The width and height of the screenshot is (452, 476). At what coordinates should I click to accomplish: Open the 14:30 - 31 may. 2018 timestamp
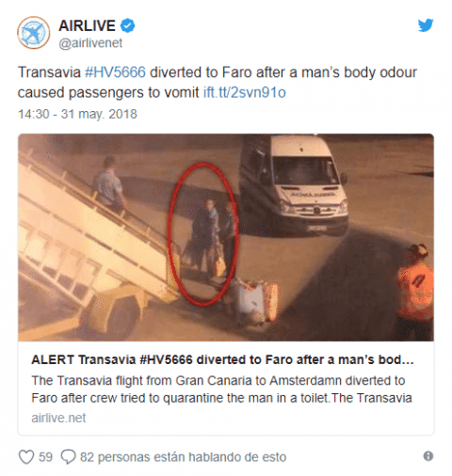click(x=77, y=114)
